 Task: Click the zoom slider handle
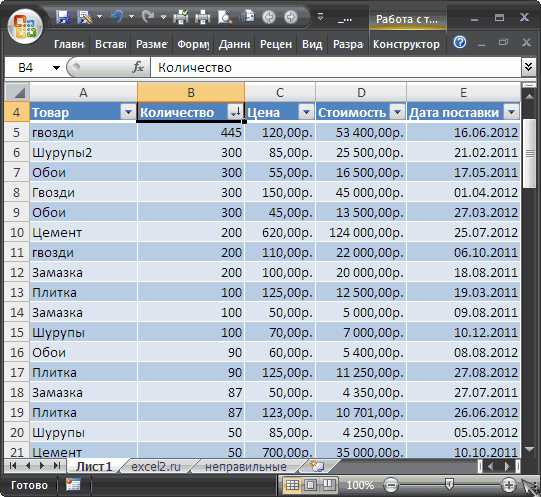click(449, 484)
